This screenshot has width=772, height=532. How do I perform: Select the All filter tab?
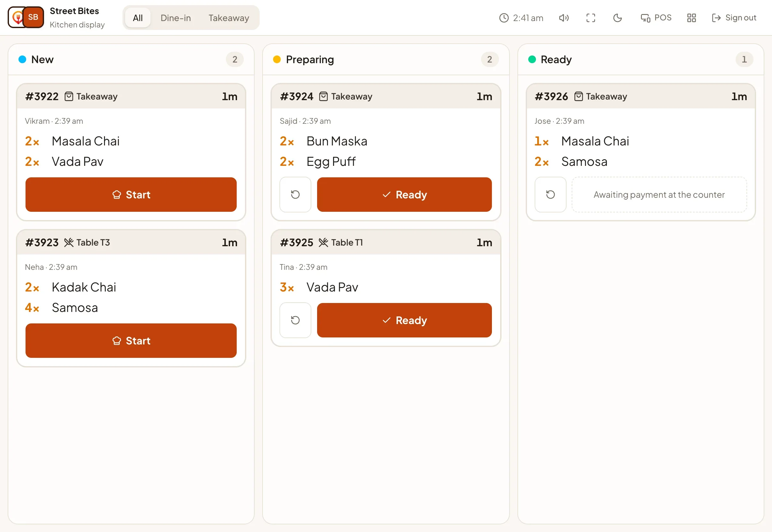(138, 18)
